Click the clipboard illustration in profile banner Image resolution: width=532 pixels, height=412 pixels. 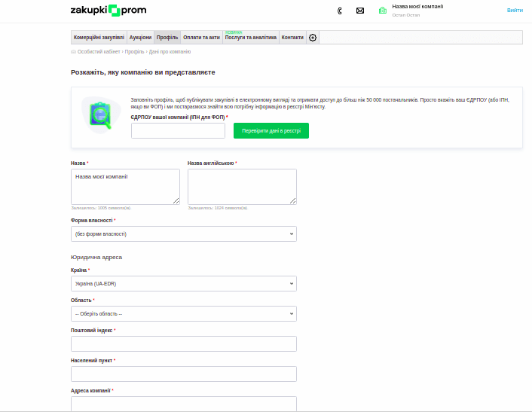pos(99,115)
